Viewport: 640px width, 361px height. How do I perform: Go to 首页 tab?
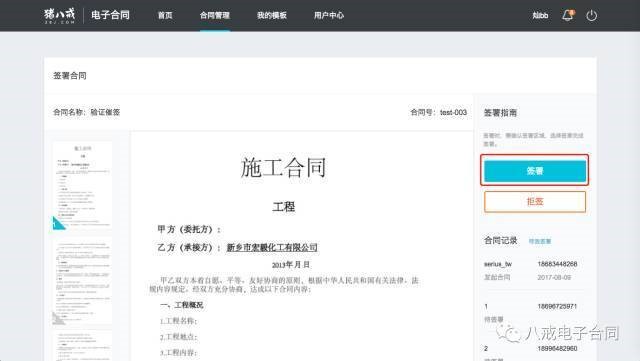pos(165,16)
